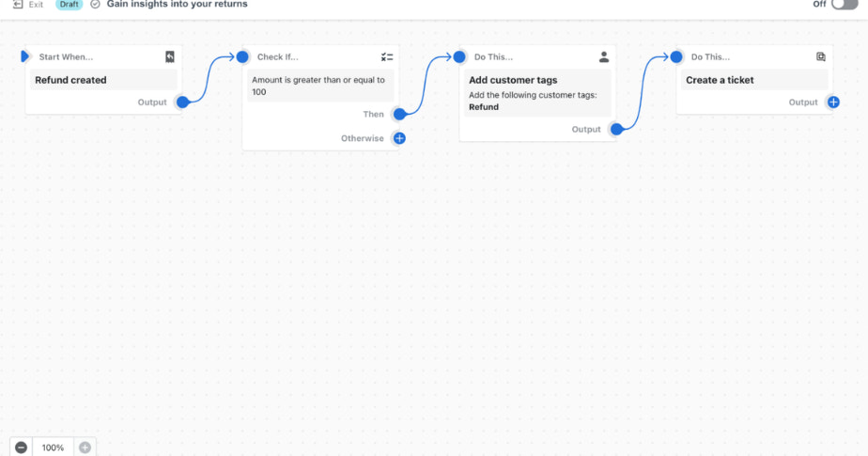Click the checkmark icon beside workflow title
The image size is (868, 456).
click(x=95, y=5)
